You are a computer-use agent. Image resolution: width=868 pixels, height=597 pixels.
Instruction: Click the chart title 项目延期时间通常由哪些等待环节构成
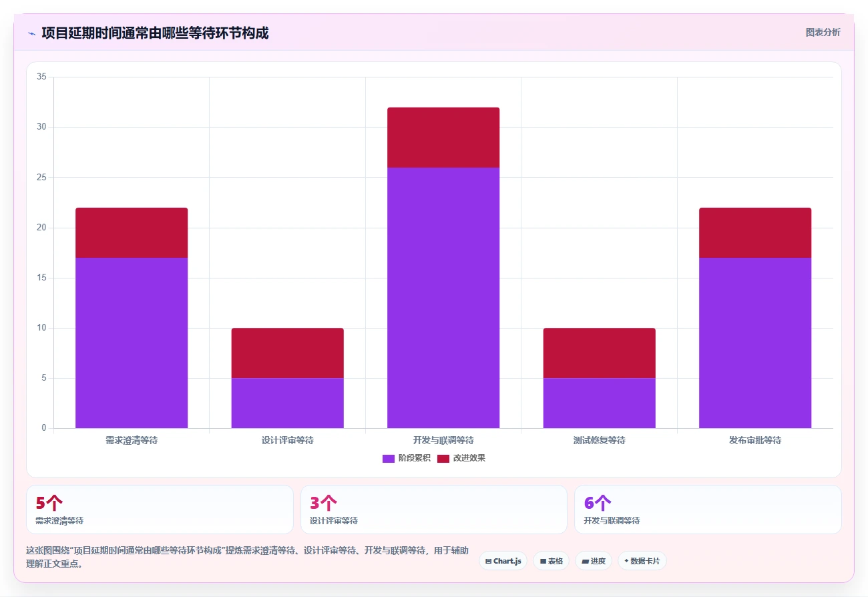click(155, 33)
